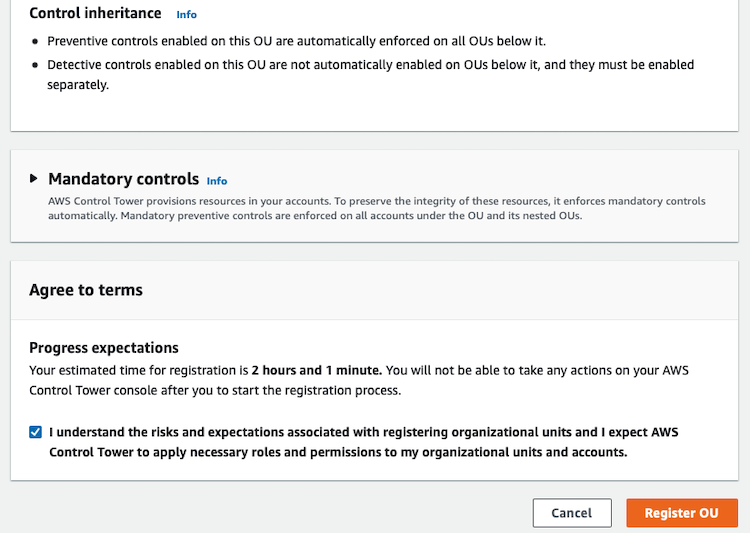Toggle the risks acknowledgement checkbox
750x533 pixels.
[35, 432]
